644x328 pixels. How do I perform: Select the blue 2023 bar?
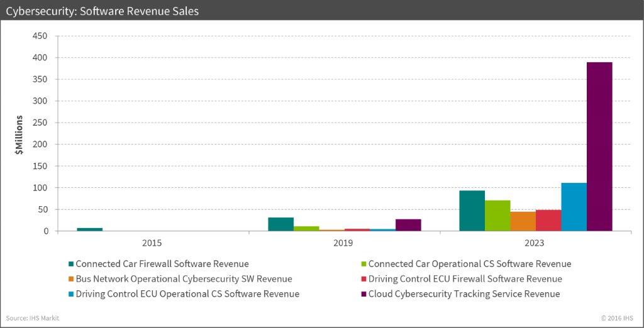pos(574,207)
